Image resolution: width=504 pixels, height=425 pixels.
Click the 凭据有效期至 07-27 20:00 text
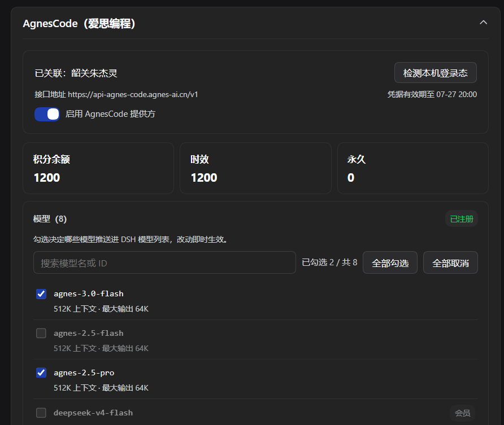pos(432,94)
